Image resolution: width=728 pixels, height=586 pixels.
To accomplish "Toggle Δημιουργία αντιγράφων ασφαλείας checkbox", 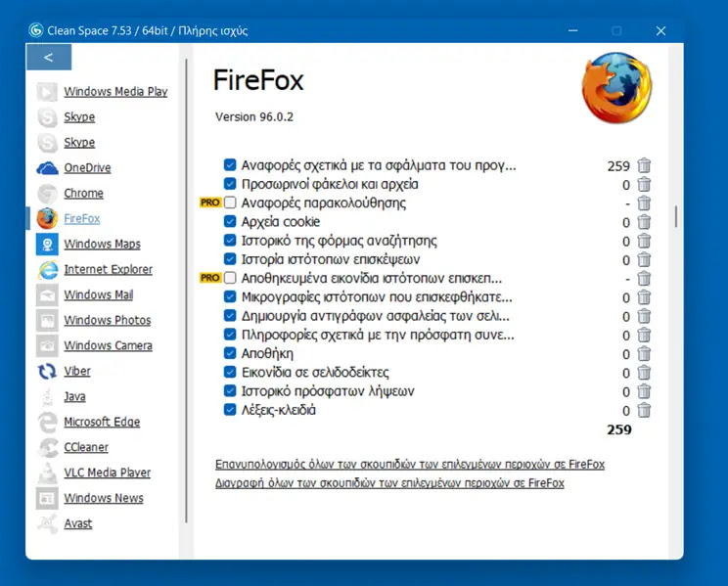I will [x=230, y=316].
